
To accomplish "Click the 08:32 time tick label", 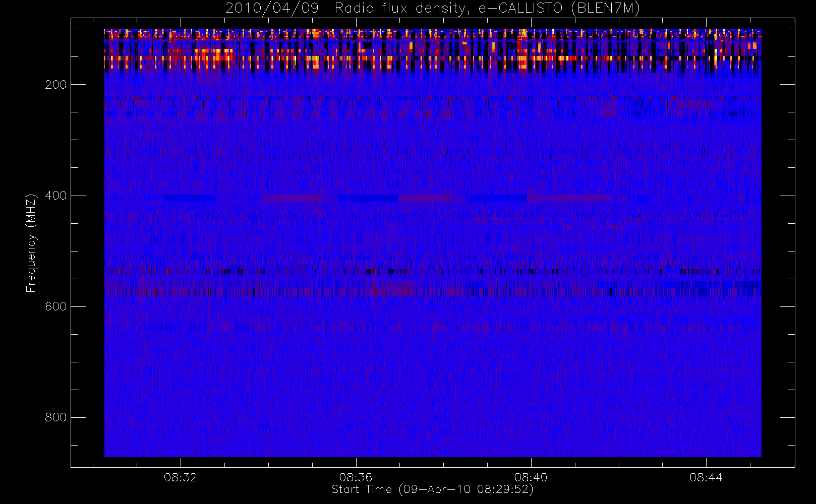I will pyautogui.click(x=180, y=477).
